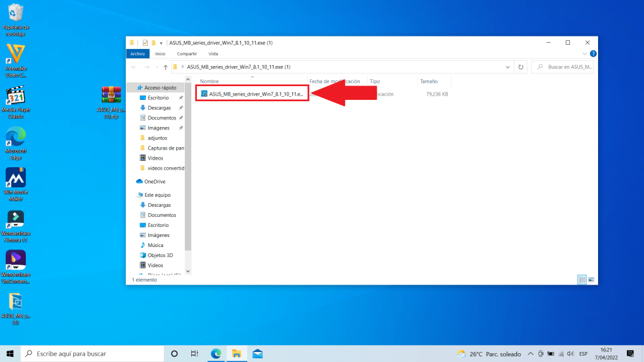Viewport: 644px width, 362px height.
Task: Select Descargas under Acceso rápido
Action: tap(158, 107)
